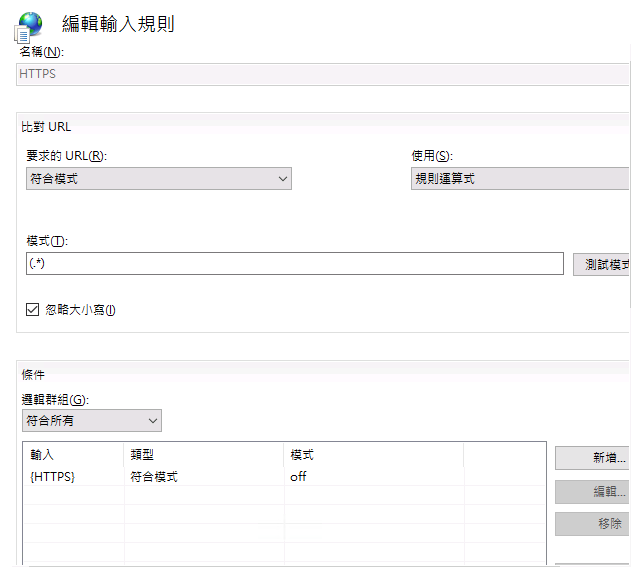
Task: Click the 輸入 column header
Action: 73,455
